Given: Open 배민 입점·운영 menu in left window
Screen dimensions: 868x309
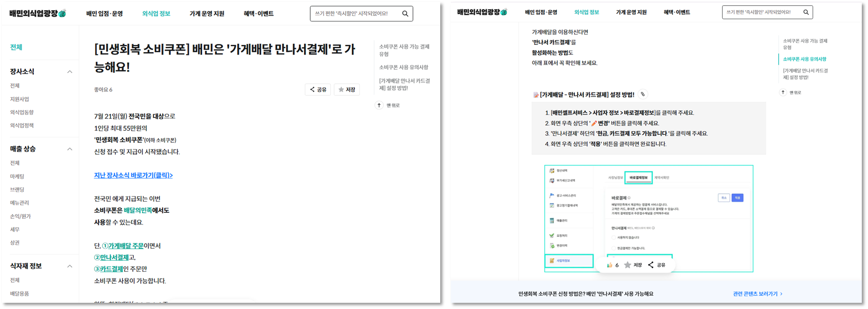Looking at the screenshot, I should coord(104,13).
